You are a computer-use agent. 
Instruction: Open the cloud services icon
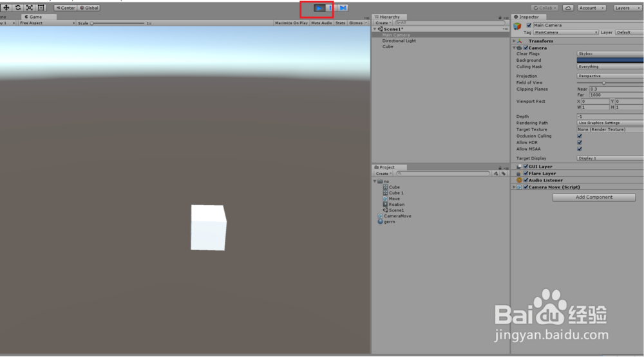[568, 8]
